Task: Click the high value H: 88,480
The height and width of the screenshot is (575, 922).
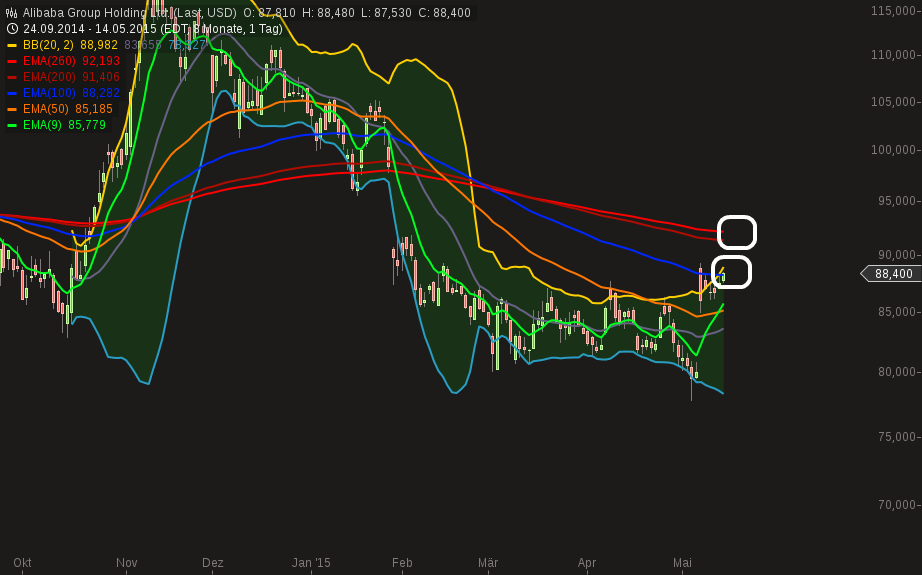Action: [x=328, y=12]
